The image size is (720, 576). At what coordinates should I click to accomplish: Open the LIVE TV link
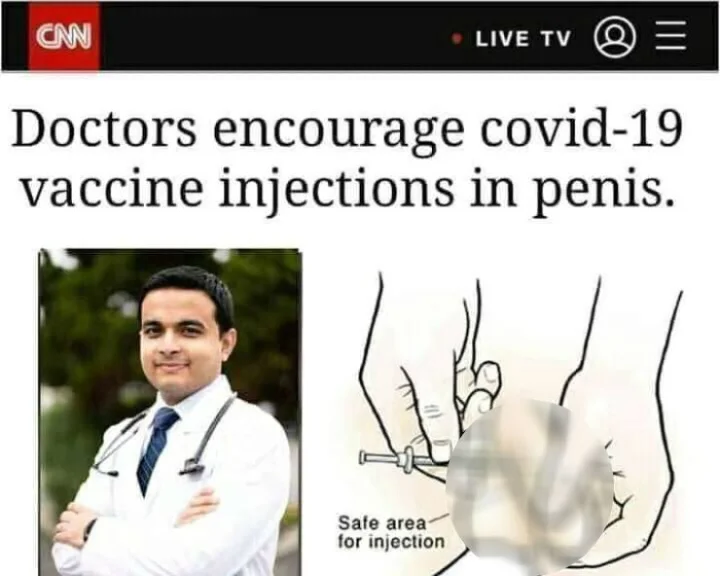pyautogui.click(x=523, y=39)
